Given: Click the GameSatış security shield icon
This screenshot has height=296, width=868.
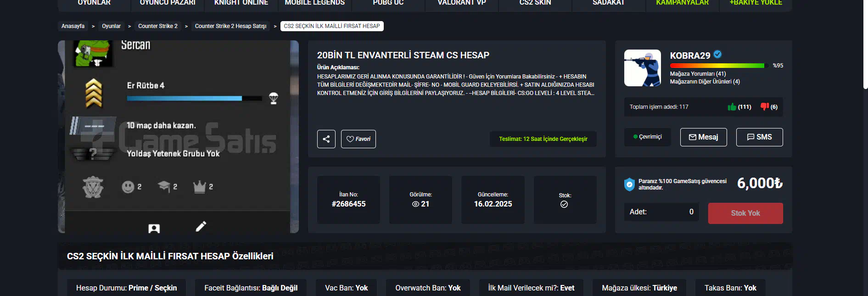Looking at the screenshot, I should click(x=629, y=184).
